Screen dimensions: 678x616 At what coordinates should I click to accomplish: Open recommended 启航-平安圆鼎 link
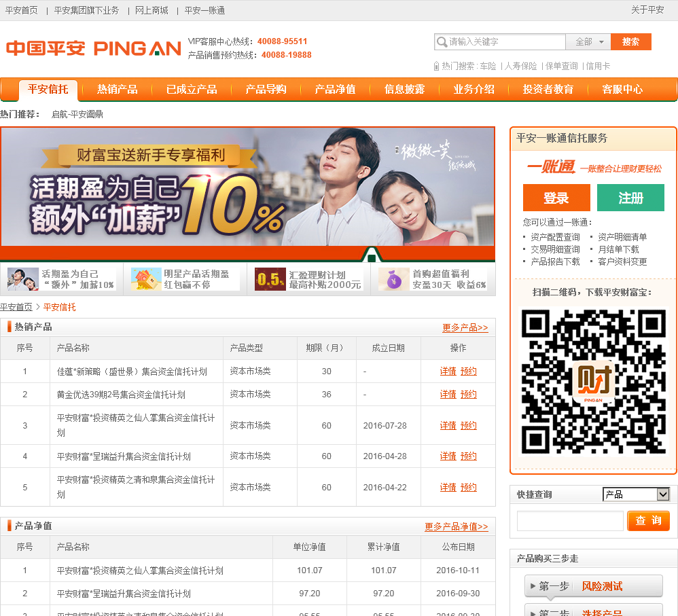[x=77, y=115]
